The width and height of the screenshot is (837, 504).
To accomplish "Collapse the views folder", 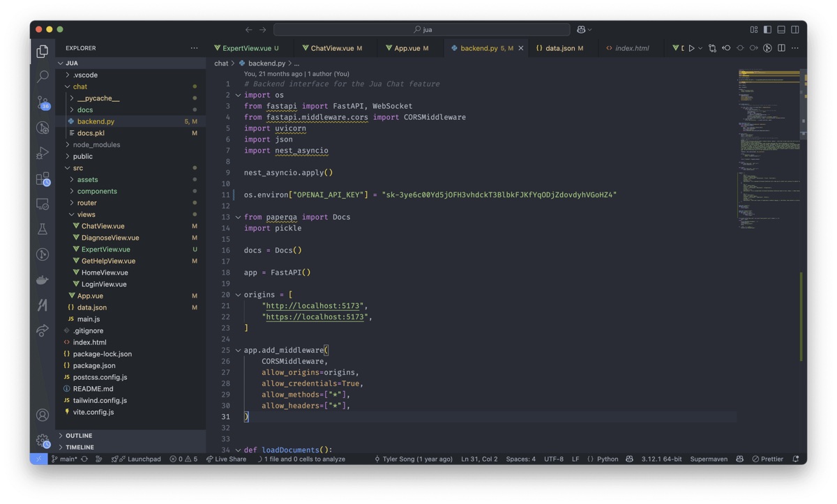I will tap(72, 215).
